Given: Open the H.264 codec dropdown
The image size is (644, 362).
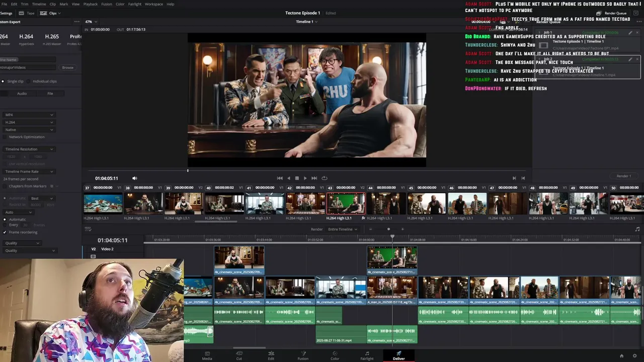Looking at the screenshot, I should (x=28, y=122).
